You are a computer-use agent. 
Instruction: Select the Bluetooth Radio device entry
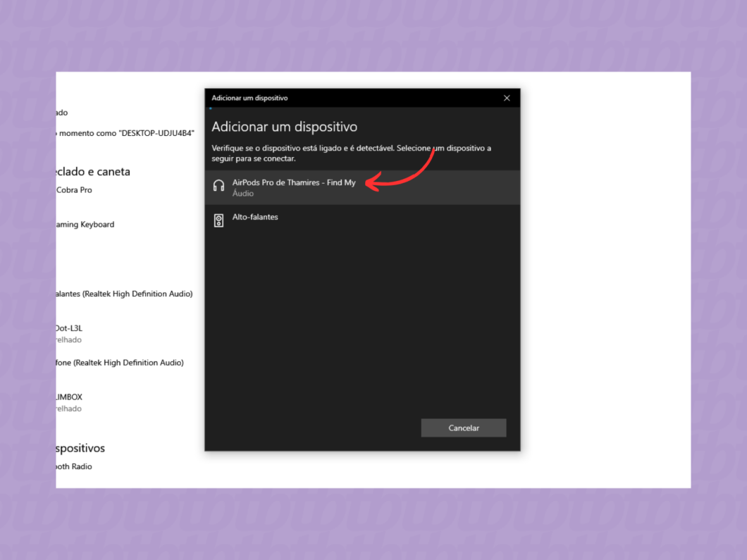pyautogui.click(x=74, y=466)
